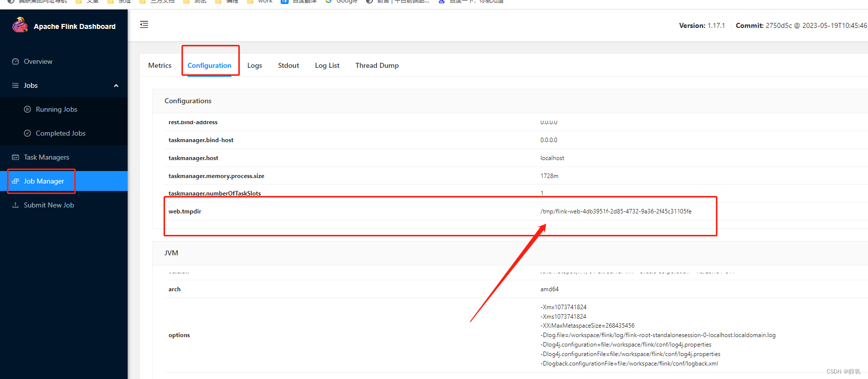This screenshot has width=868, height=379.
Task: Click the 0.0.0.0 value of taskmanager.bind-host
Action: (x=549, y=140)
